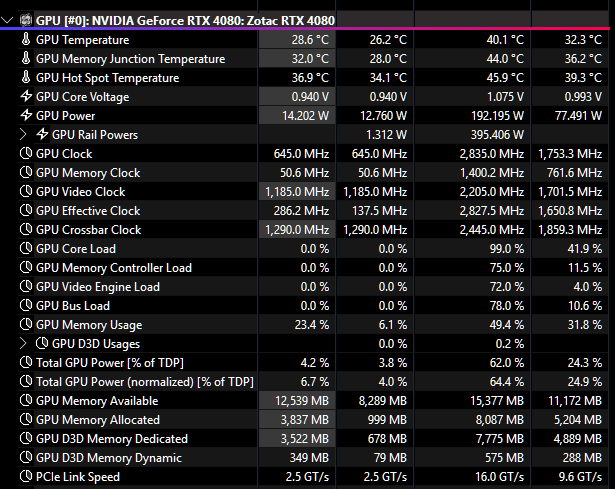Viewport: 615px width, 489px height.
Task: Click clock icon beside GPU Effective Clock
Action: [x=26, y=210]
